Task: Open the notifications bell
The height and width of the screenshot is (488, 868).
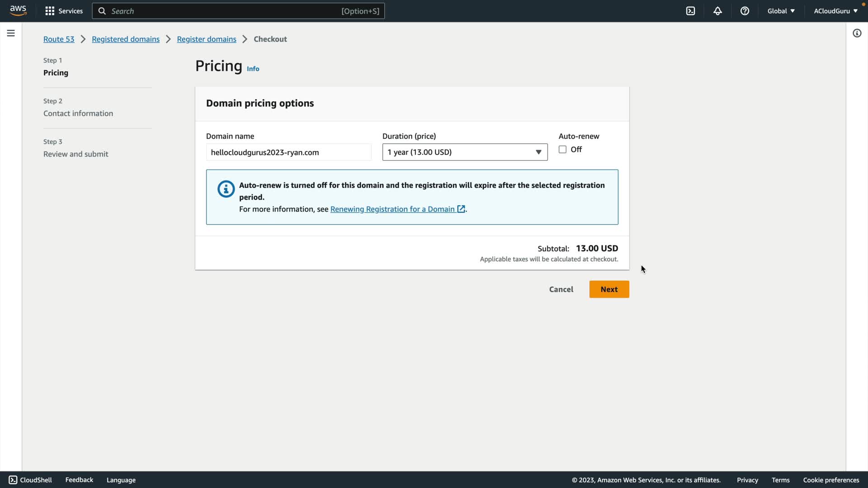Action: pos(717,11)
